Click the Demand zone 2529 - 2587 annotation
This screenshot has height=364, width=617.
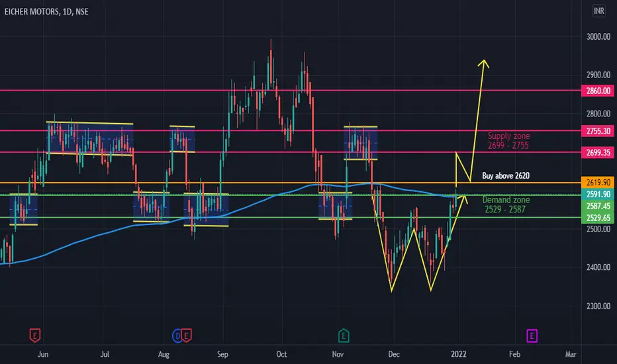click(x=506, y=205)
